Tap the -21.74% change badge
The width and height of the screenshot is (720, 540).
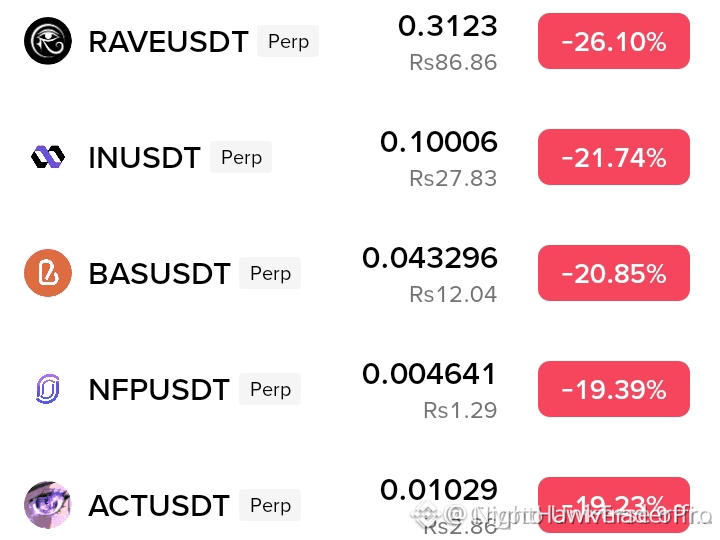pos(613,157)
